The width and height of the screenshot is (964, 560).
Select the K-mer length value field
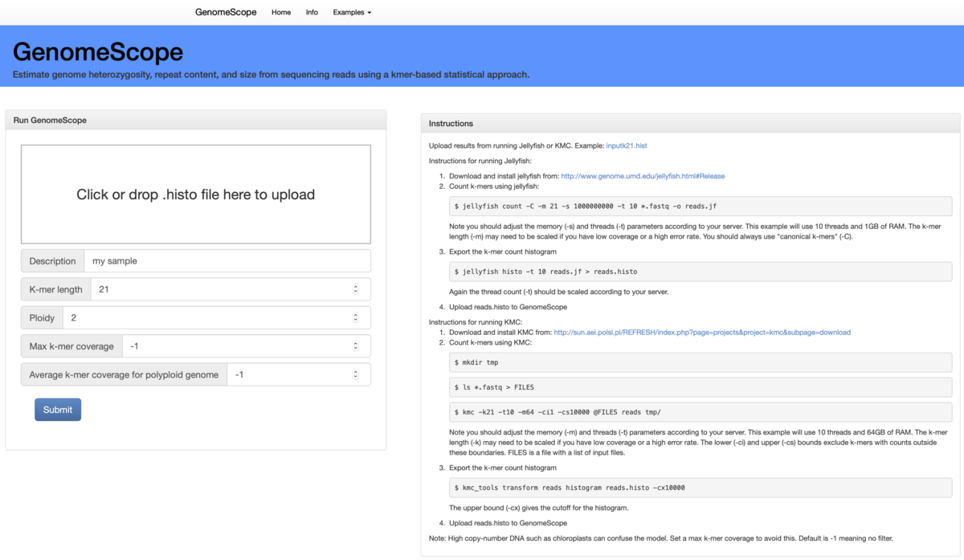[x=225, y=289]
